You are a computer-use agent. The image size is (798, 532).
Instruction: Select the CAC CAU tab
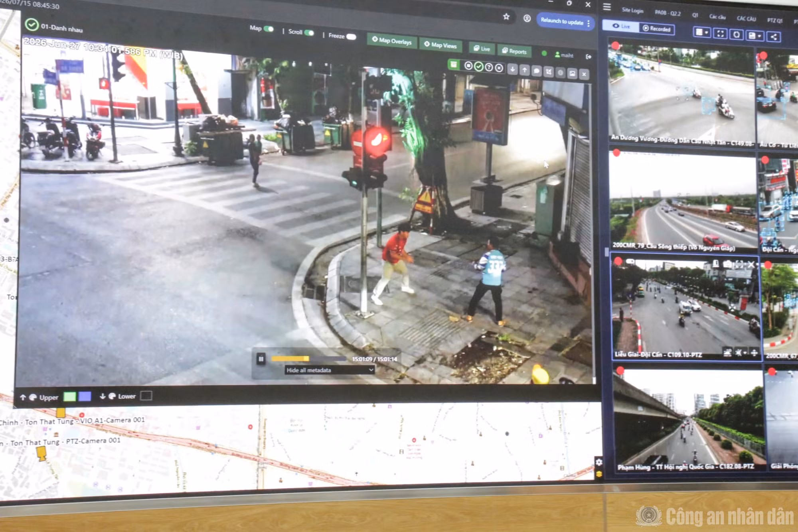pyautogui.click(x=746, y=18)
